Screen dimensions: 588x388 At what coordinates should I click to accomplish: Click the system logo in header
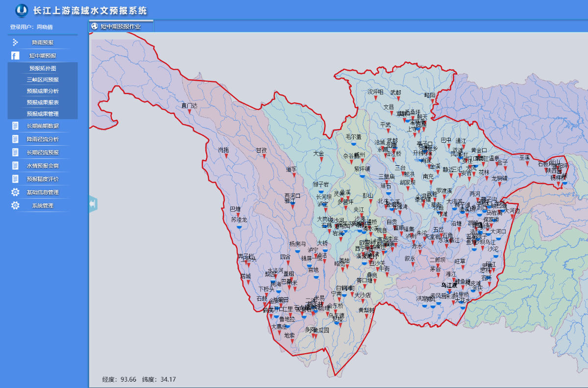(x=22, y=10)
